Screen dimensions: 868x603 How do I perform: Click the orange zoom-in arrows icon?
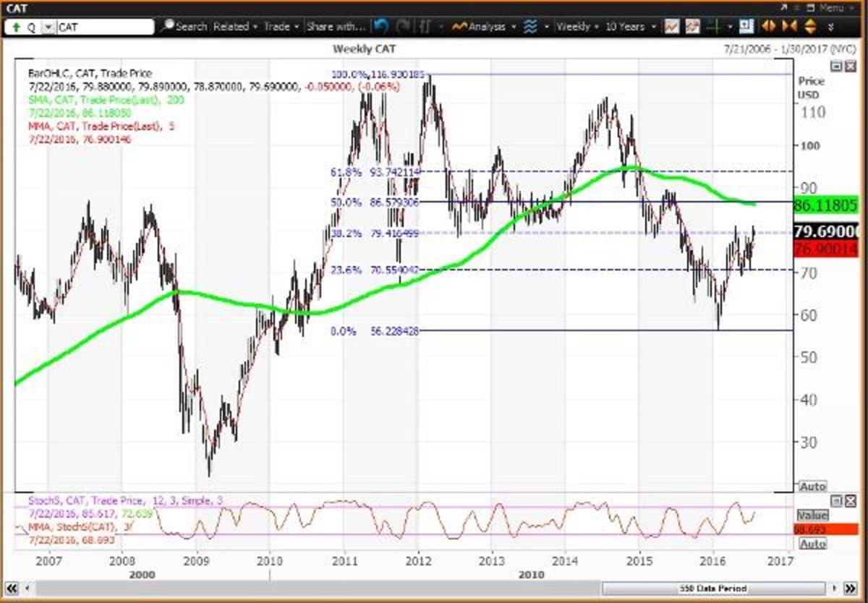tap(788, 27)
